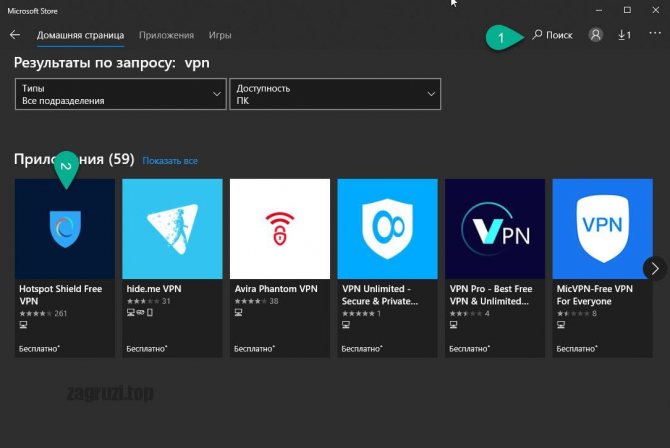670x448 pixels.
Task: Click the hide.me VPN title text
Action: [154, 289]
